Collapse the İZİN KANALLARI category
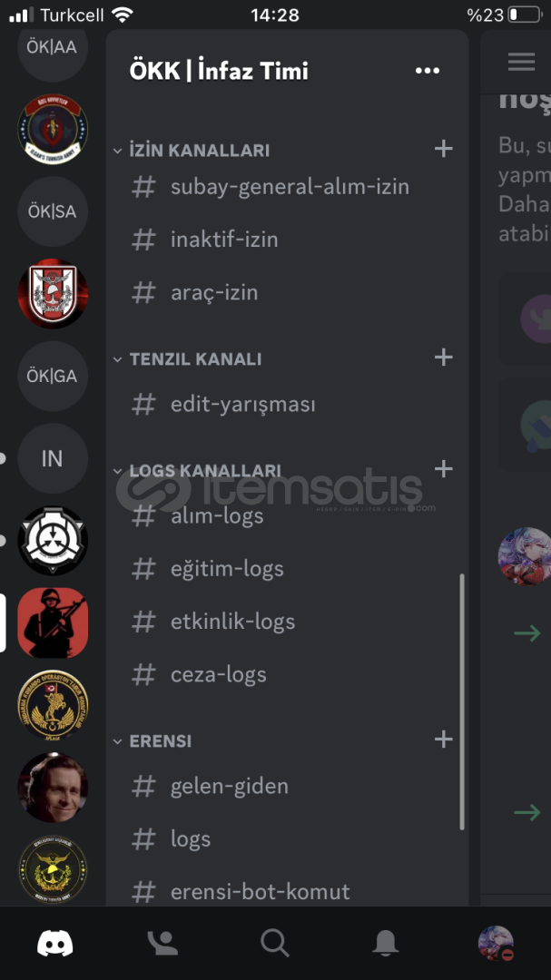The image size is (551, 980). point(191,150)
